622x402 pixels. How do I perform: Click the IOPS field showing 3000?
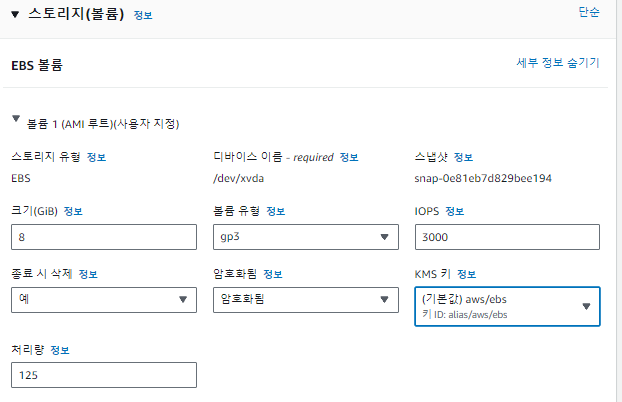coord(507,237)
